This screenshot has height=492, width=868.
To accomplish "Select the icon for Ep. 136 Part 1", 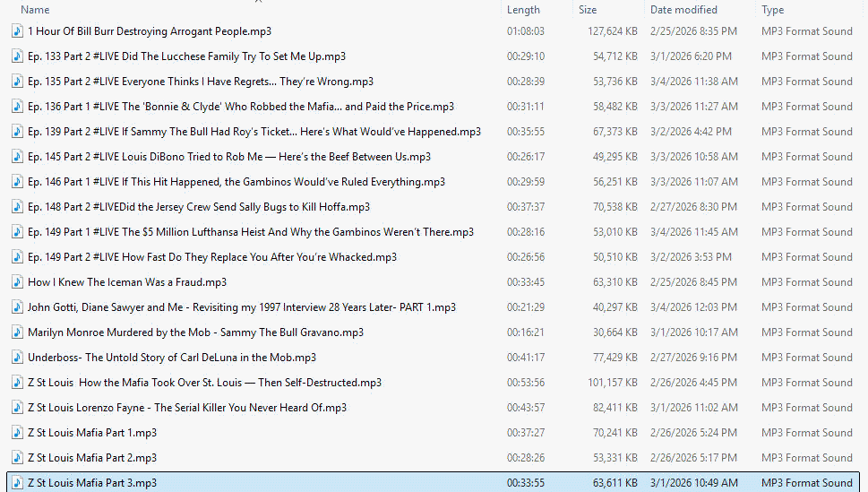I will tap(17, 107).
